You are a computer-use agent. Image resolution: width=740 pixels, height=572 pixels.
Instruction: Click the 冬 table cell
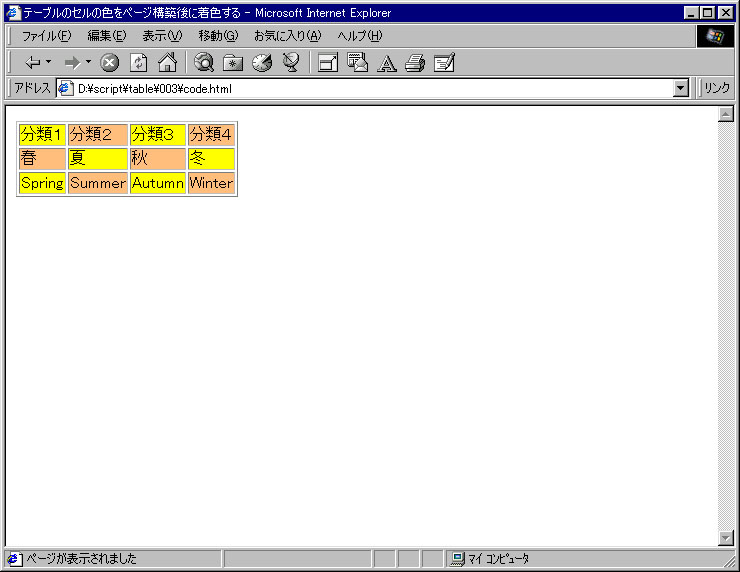[x=211, y=159]
